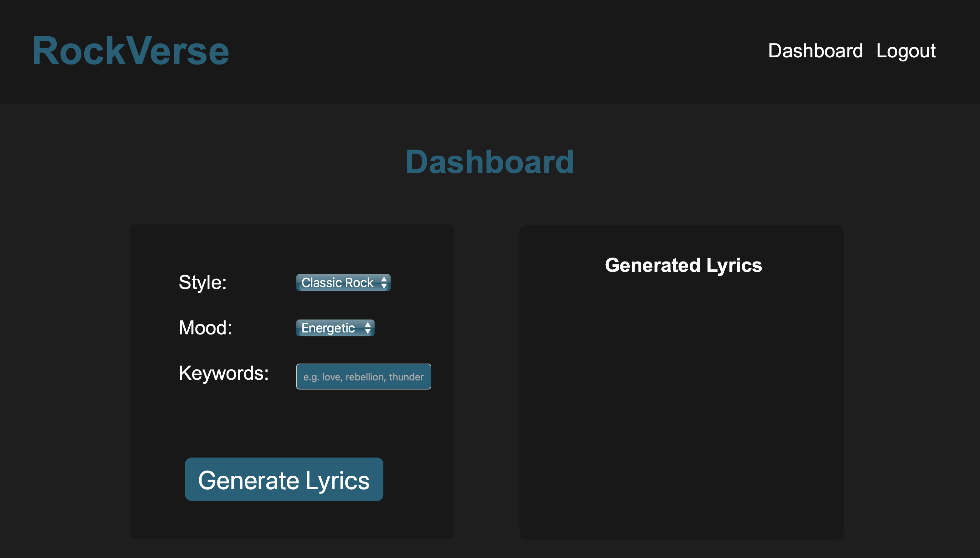
Task: Click the keywords placeholder text 'e.g. love, rebellion, thunder'
Action: pos(363,377)
